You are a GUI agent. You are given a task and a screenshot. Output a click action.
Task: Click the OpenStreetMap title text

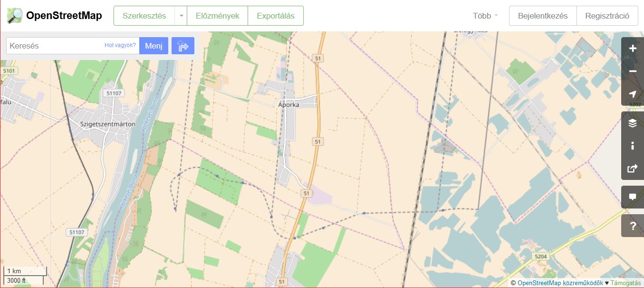[x=64, y=16]
